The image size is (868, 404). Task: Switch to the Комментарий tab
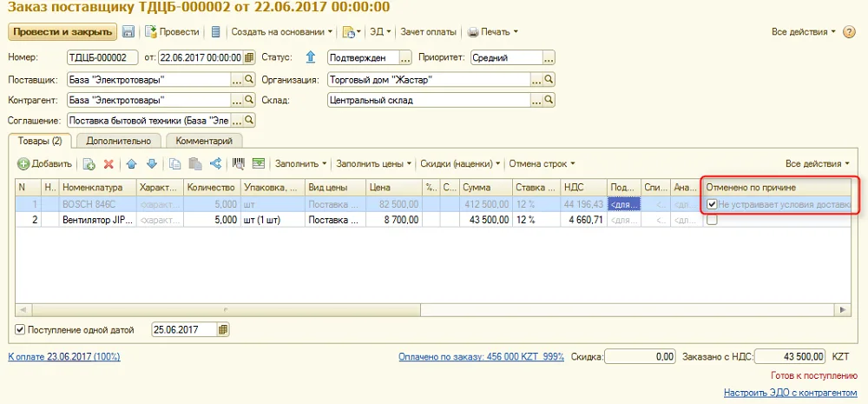204,141
